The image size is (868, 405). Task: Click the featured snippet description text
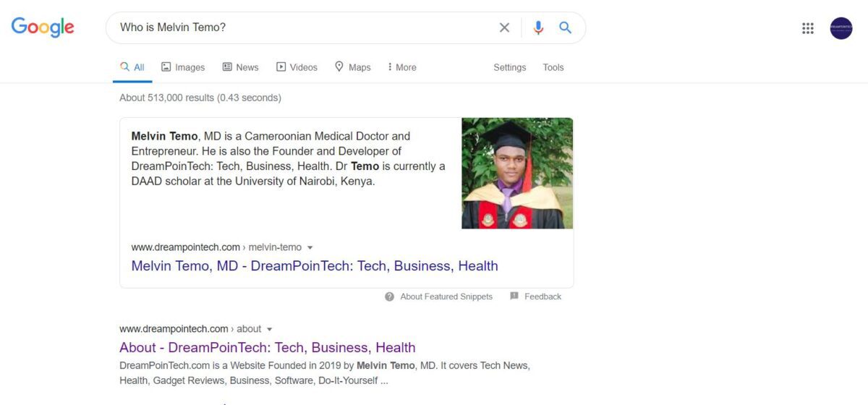289,158
